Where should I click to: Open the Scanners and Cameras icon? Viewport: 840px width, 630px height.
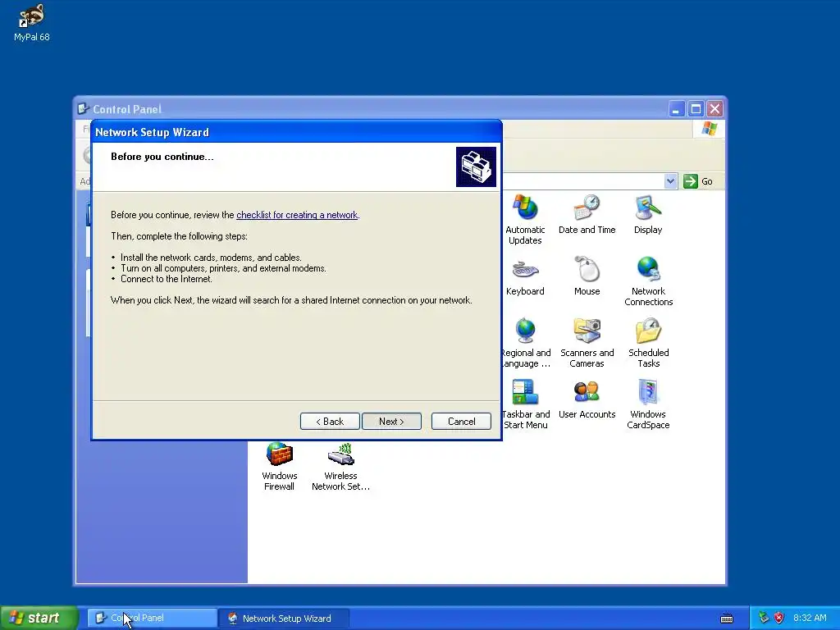click(587, 343)
